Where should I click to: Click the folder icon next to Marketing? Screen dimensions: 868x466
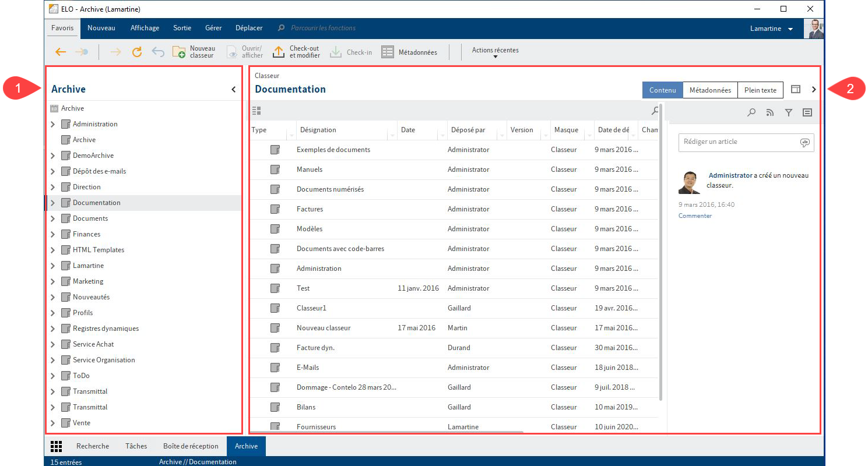tap(66, 281)
